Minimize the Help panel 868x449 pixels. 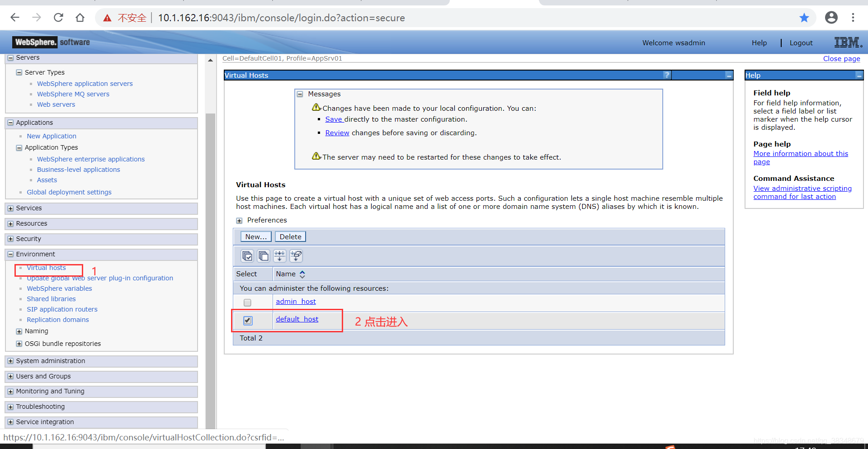pyautogui.click(x=859, y=75)
